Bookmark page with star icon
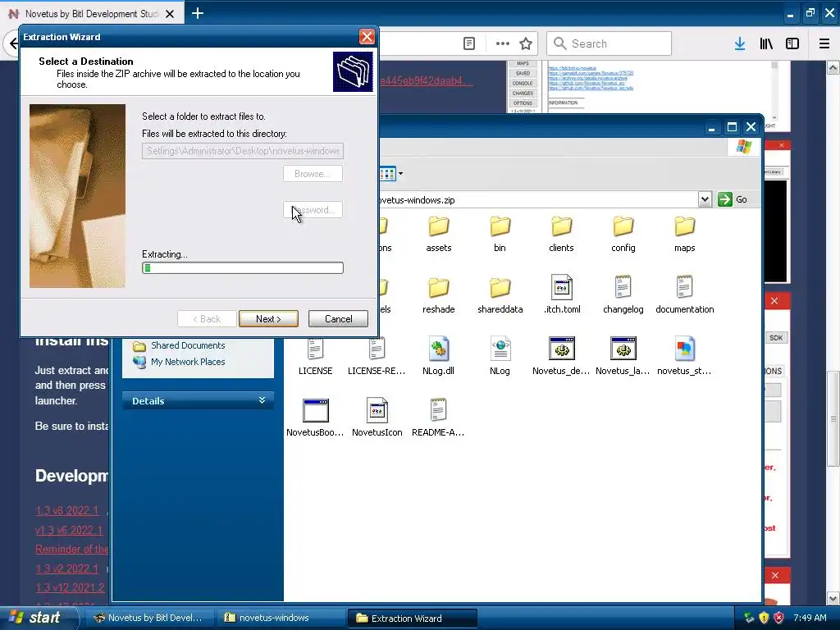Screen dimensions: 840x630 tap(526, 43)
